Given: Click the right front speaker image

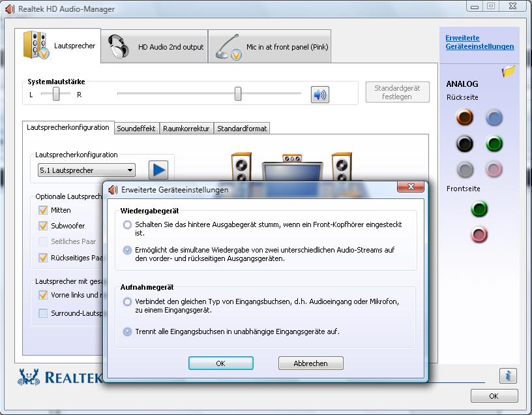Looking at the screenshot, I should (x=342, y=167).
